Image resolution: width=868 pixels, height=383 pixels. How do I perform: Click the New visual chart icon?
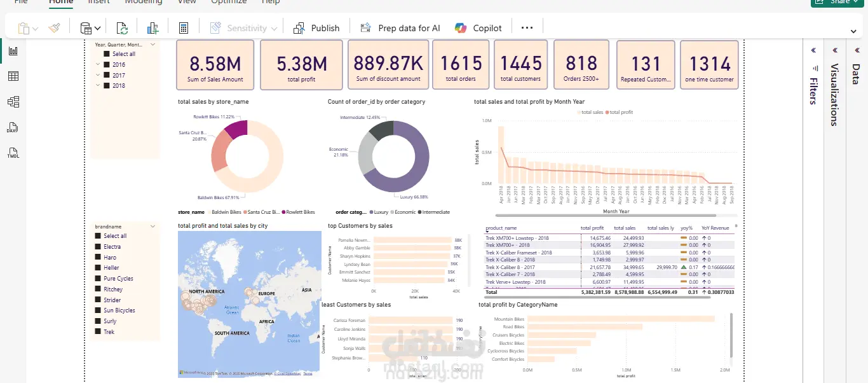tap(153, 28)
